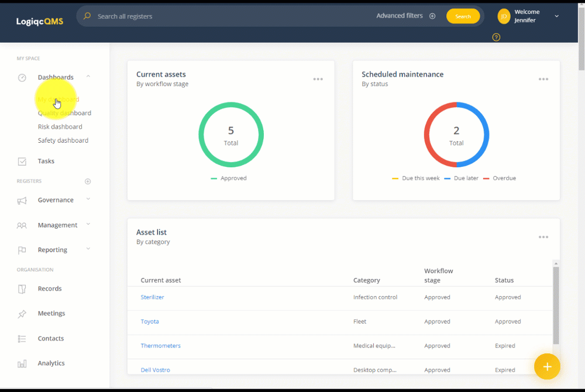Viewport: 585px width, 392px height.
Task: Click the Contacts sidebar icon
Action: (x=22, y=338)
